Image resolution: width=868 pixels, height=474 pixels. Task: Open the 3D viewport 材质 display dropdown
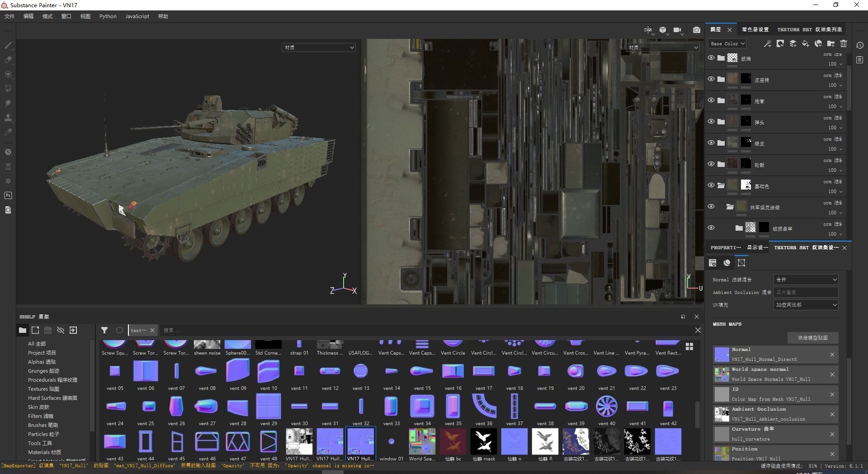pos(319,47)
